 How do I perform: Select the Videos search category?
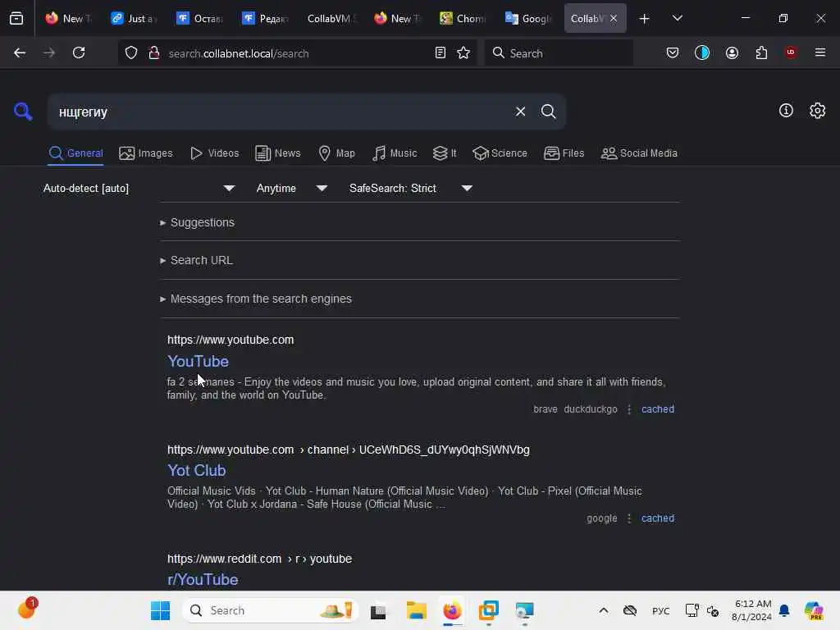click(215, 153)
